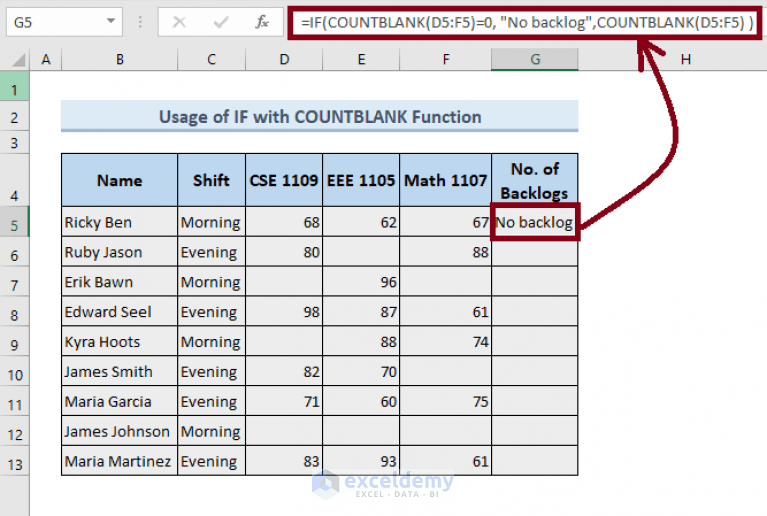Click the Select All corner triangle

tap(19, 60)
